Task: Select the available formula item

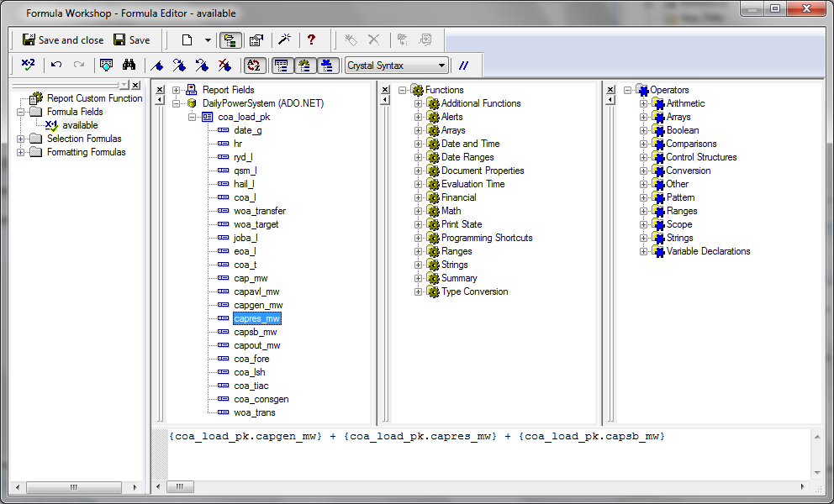Action: (x=80, y=125)
